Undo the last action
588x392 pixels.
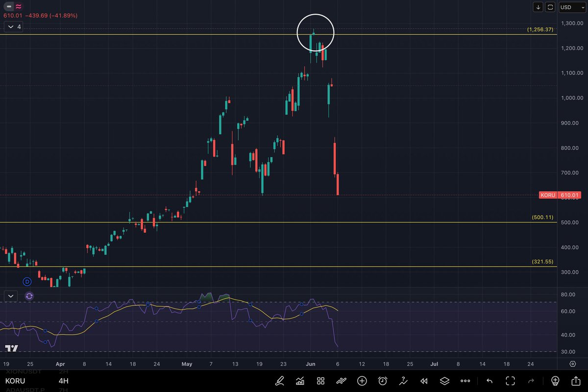[x=490, y=381]
